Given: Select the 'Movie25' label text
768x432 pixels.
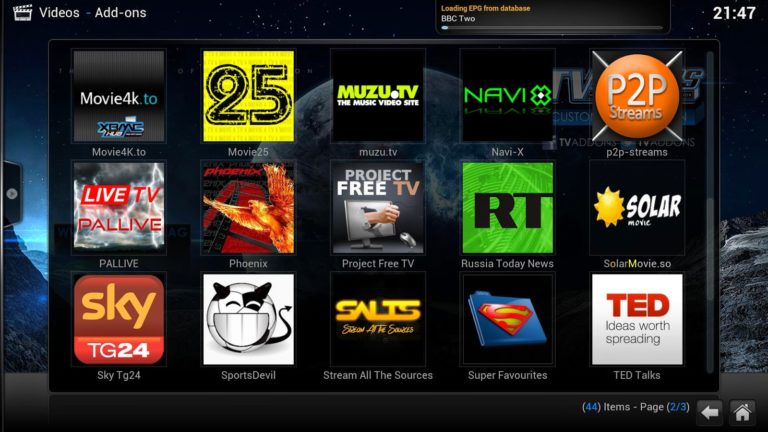Looking at the screenshot, I should [248, 152].
